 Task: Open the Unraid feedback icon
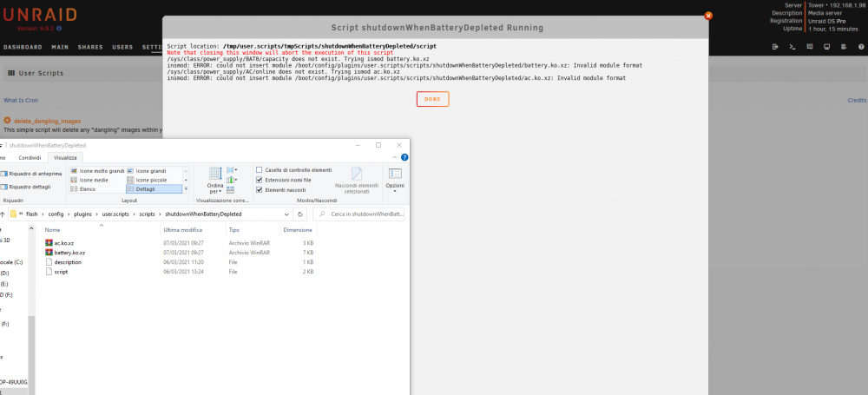click(809, 47)
